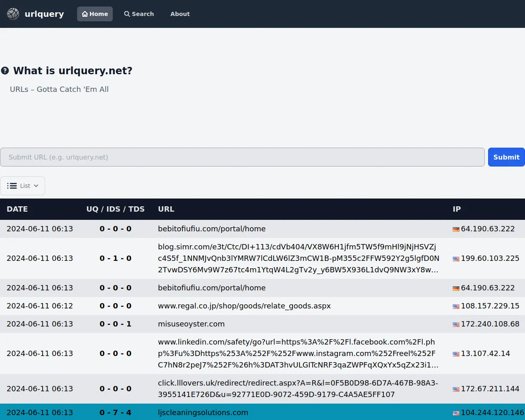Click the US flag beside 13.107.42.14
The height and width of the screenshot is (420, 525).
pyautogui.click(x=456, y=354)
